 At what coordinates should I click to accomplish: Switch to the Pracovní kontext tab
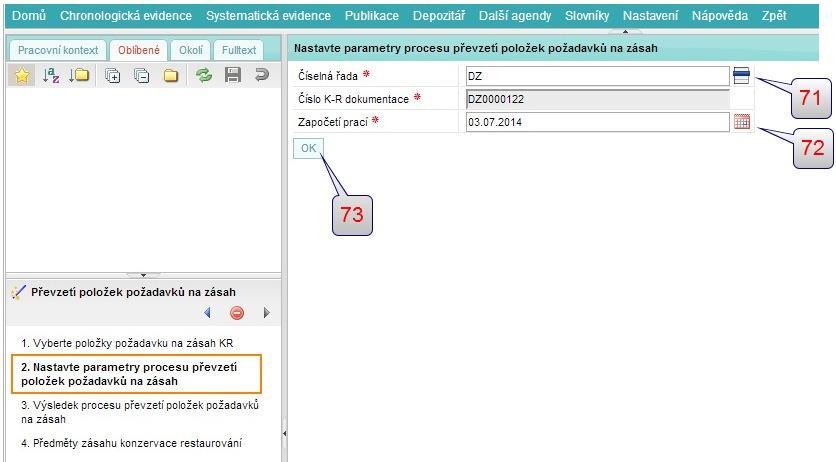coord(58,50)
